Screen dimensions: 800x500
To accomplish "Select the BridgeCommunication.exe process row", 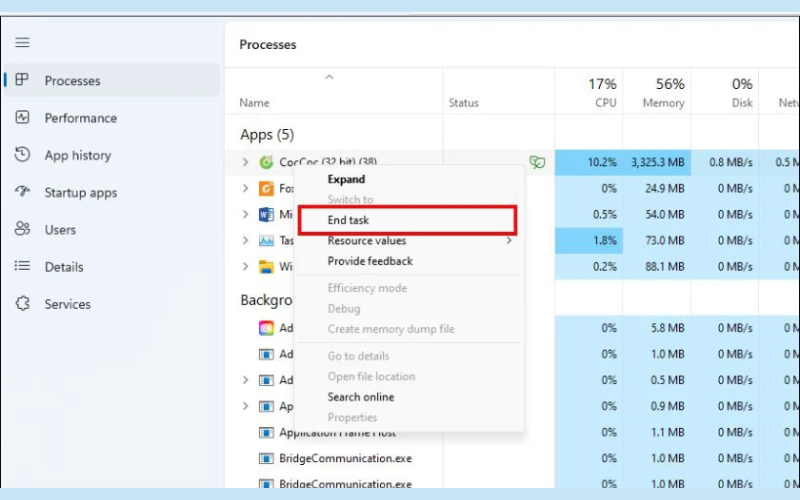I will (345, 458).
